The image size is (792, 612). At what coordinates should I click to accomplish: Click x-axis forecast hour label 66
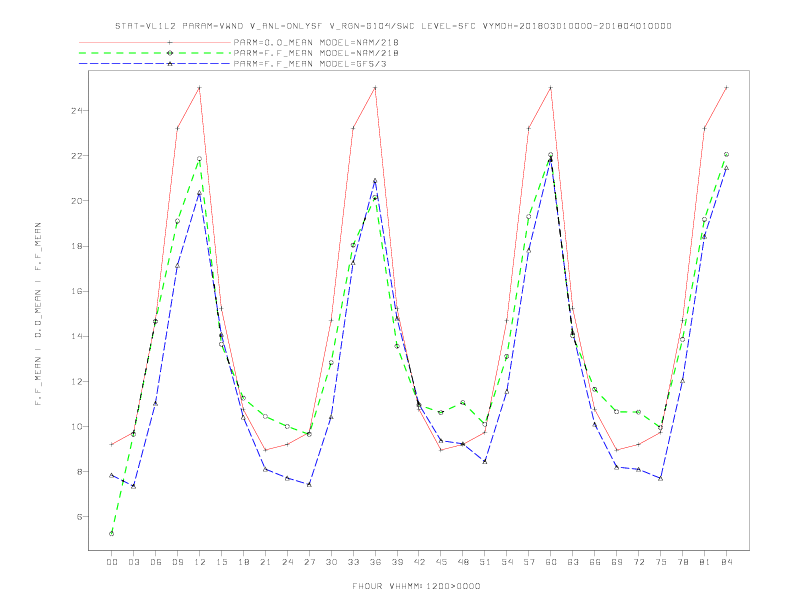[x=595, y=562]
